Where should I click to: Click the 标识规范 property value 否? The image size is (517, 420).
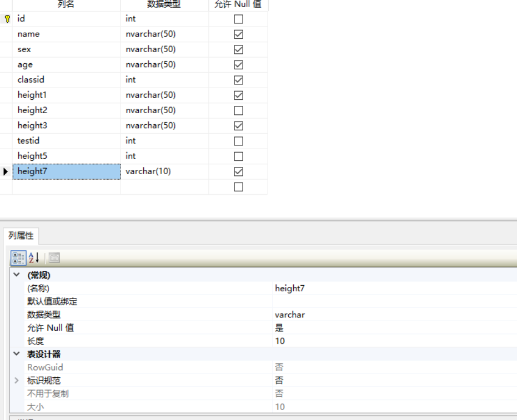click(395, 381)
